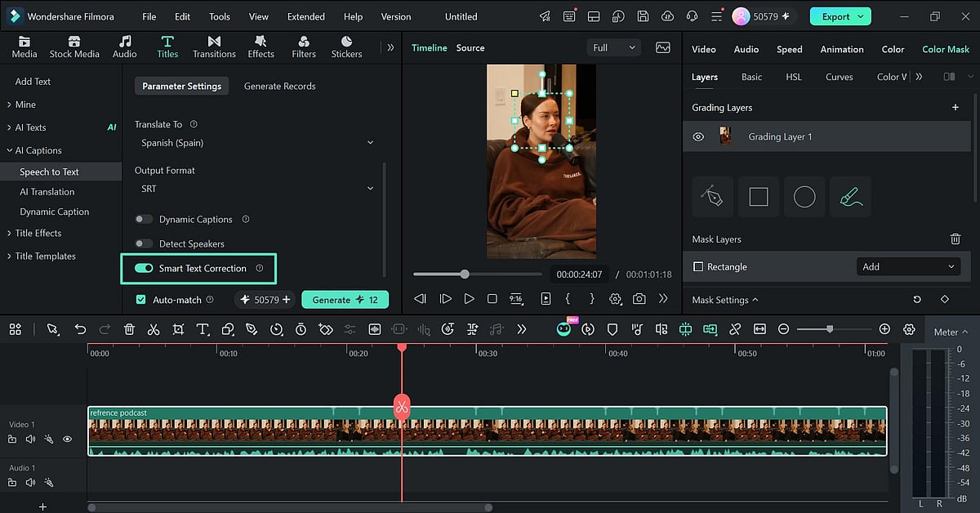Open the preview quality Full dropdown
The width and height of the screenshot is (980, 513).
tap(613, 48)
